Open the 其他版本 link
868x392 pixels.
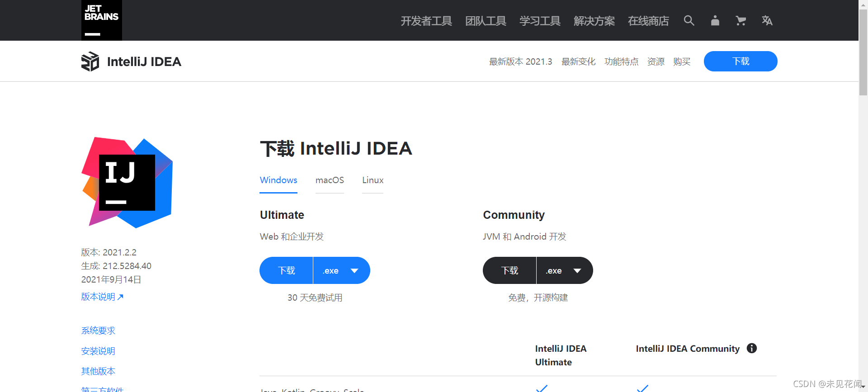(x=98, y=371)
